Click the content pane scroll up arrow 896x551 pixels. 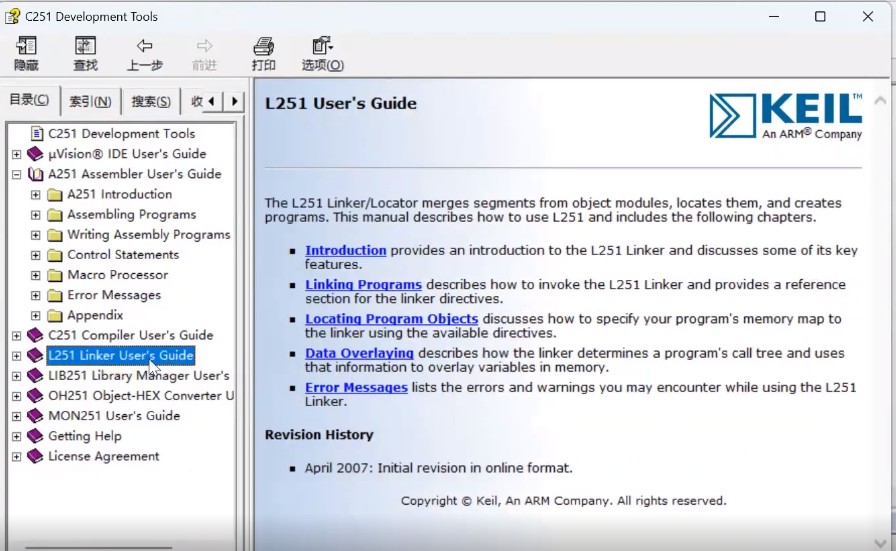[881, 101]
